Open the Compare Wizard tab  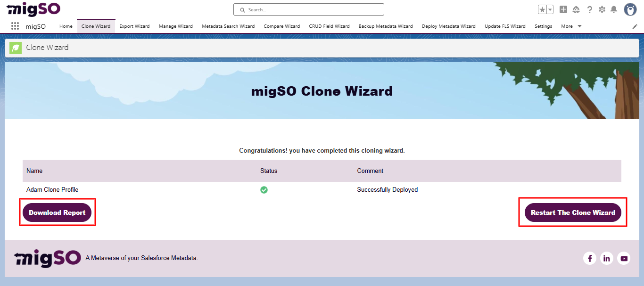point(282,26)
